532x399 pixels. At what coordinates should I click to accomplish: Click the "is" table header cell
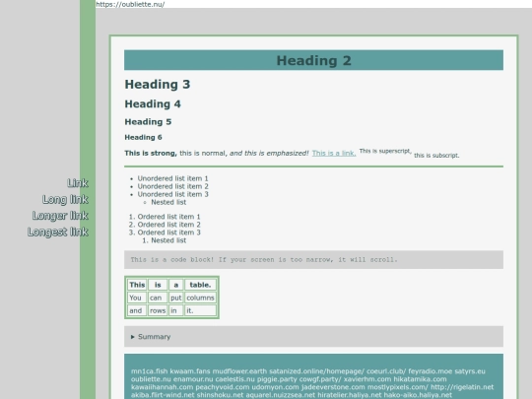coord(158,285)
